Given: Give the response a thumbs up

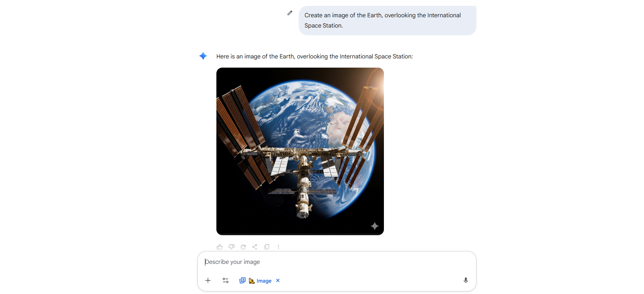Looking at the screenshot, I should [x=220, y=247].
